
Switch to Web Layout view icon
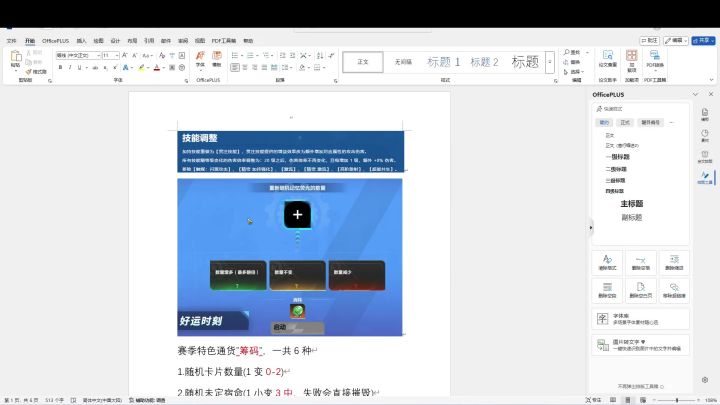click(x=643, y=400)
